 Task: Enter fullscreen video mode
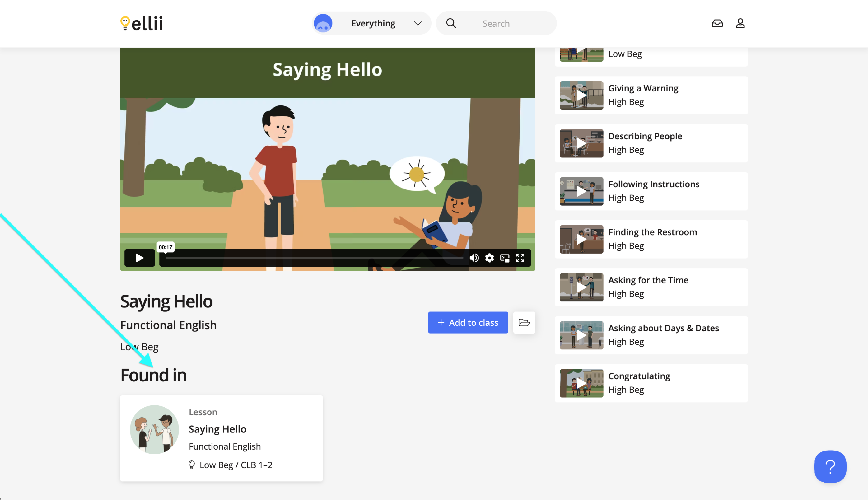click(520, 258)
